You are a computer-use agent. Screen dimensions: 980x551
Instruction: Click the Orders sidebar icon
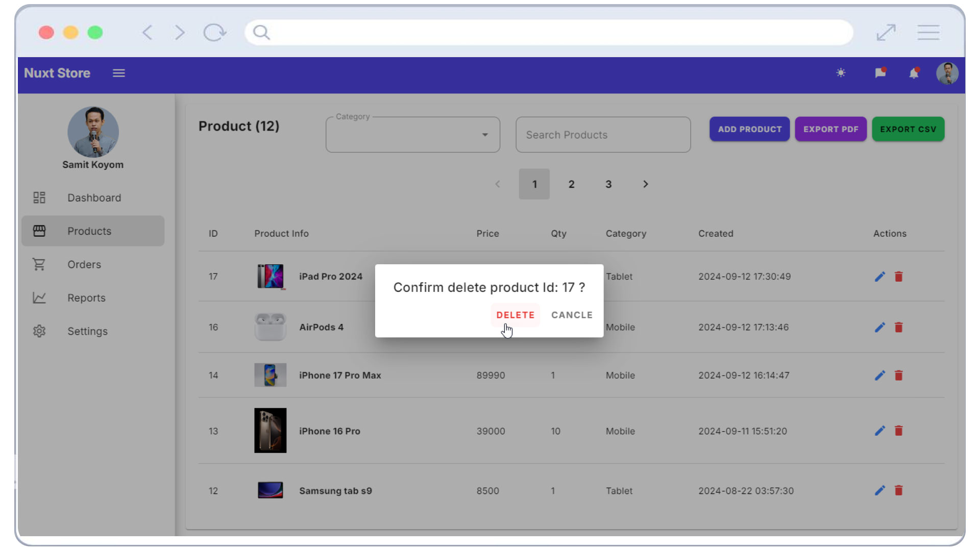point(39,264)
